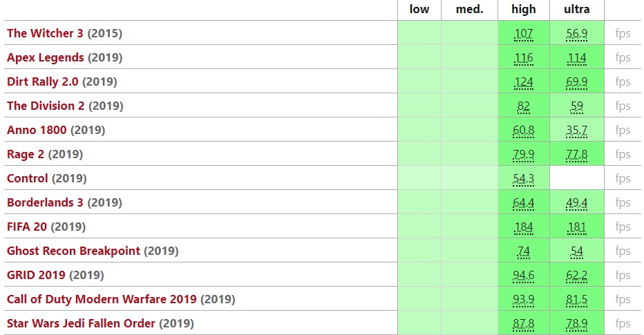Click the ultra column header
Screen dimensions: 644x335
[x=577, y=10]
